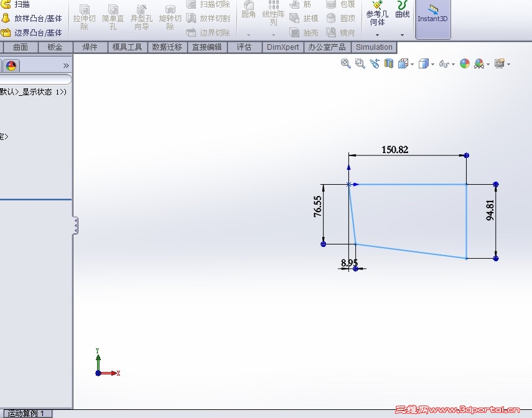Collapse the left panel with splitter handle
532x418 pixels.
click(x=75, y=226)
